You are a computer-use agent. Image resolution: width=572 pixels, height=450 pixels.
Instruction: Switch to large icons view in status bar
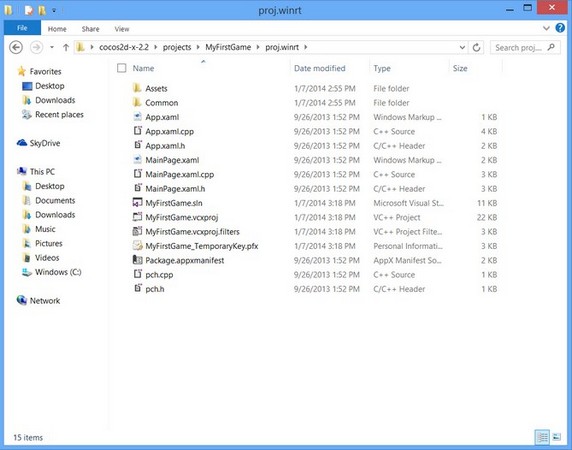tap(557, 437)
